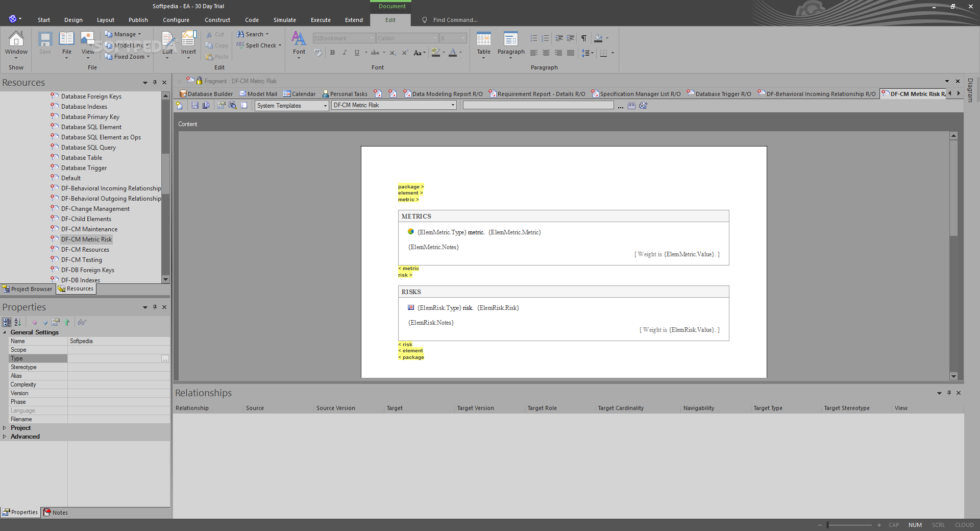Click the paragraph shading color icon

(x=598, y=38)
